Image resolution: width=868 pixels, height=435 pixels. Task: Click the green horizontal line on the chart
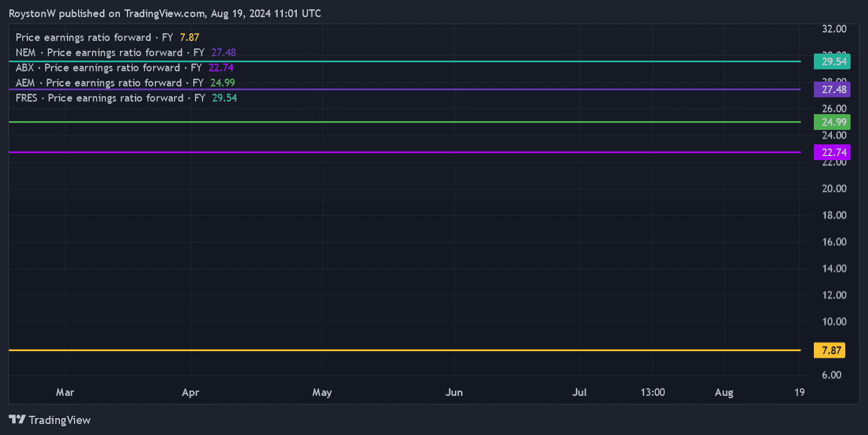click(x=408, y=122)
